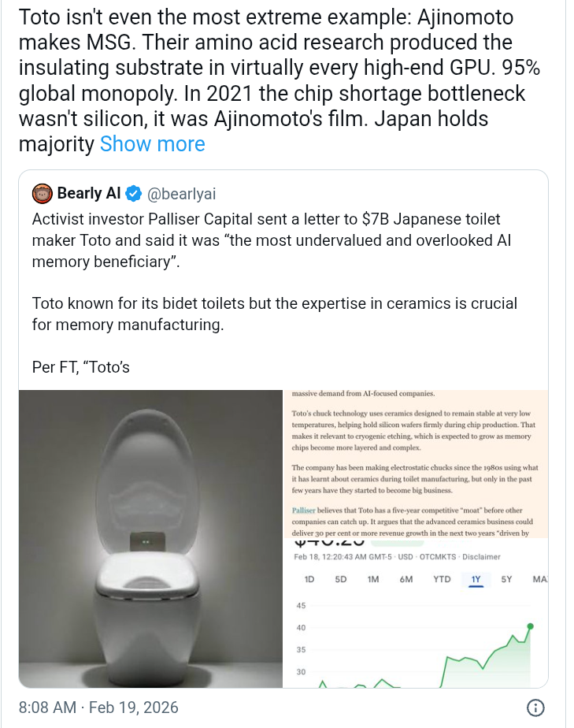Choose the YTD chart range
574x728 pixels.
442,579
